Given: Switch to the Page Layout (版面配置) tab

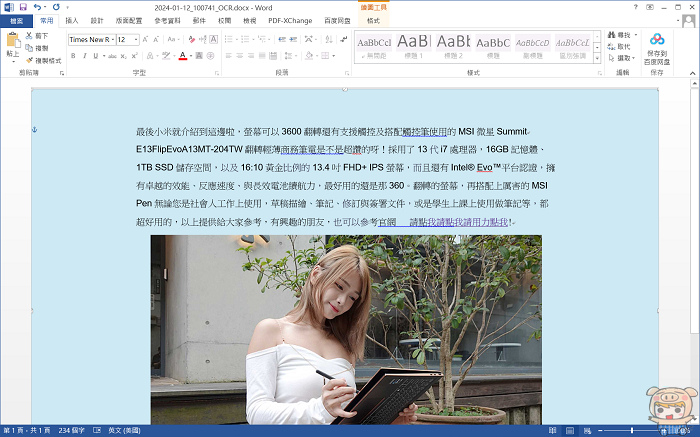Looking at the screenshot, I should pos(129,21).
